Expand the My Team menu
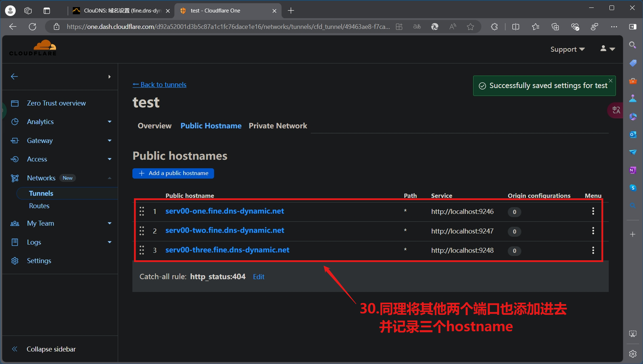Image resolution: width=643 pixels, height=364 pixels. pyautogui.click(x=110, y=223)
